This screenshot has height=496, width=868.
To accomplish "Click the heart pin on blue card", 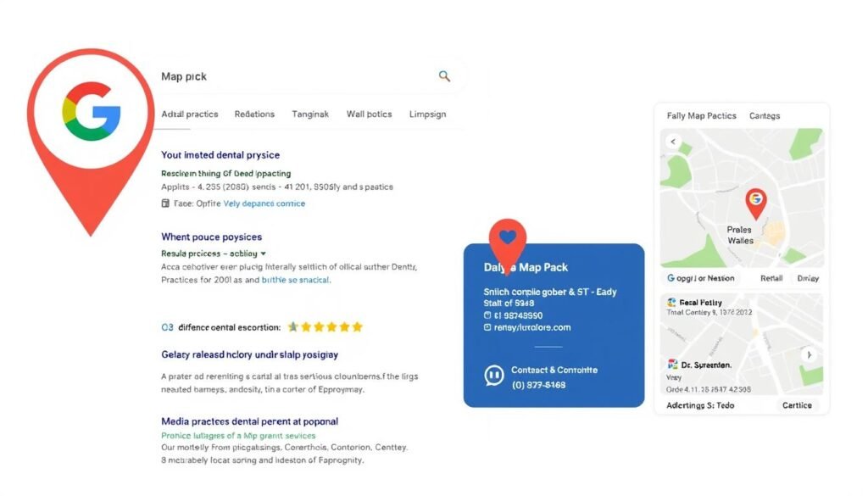I will 508,238.
